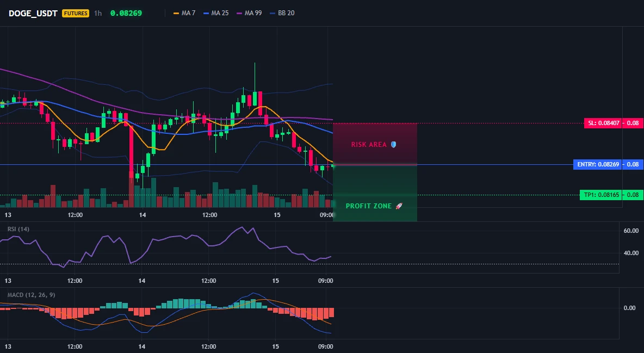
Task: Click the DOGE_USDT symbol name
Action: tap(33, 13)
